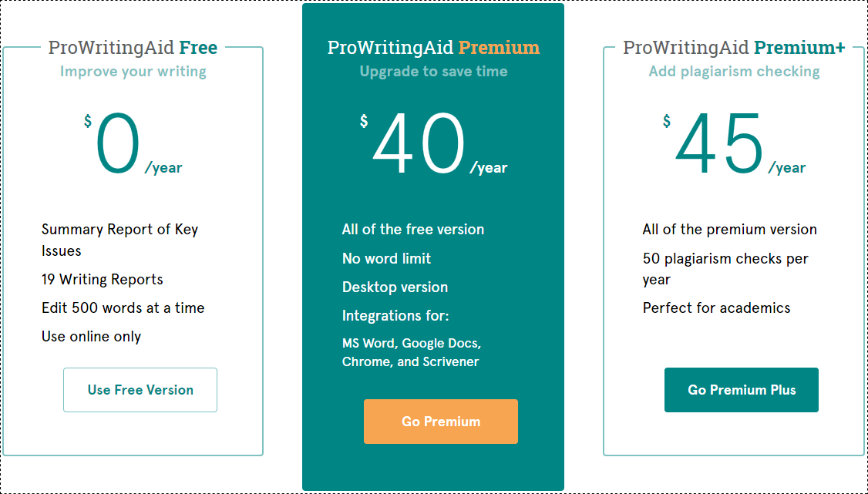This screenshot has width=868, height=494.
Task: Click the ProWritingAid Premium plan heading
Action: [433, 48]
